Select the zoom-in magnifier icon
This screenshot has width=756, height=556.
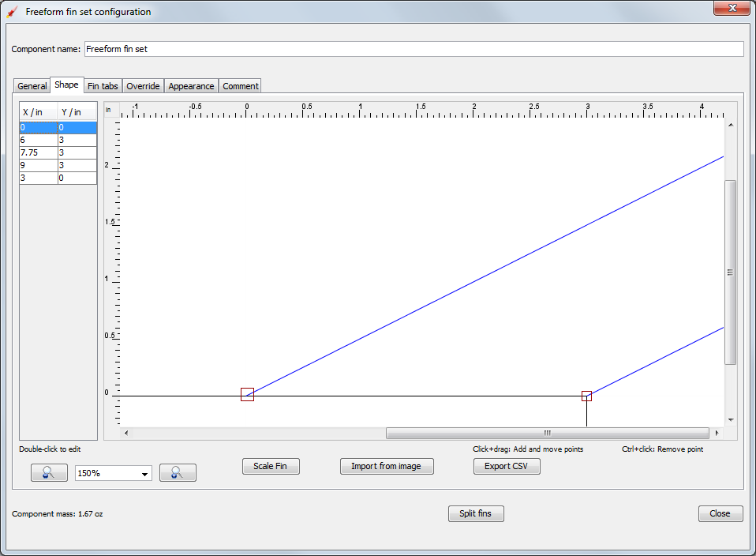[178, 472]
